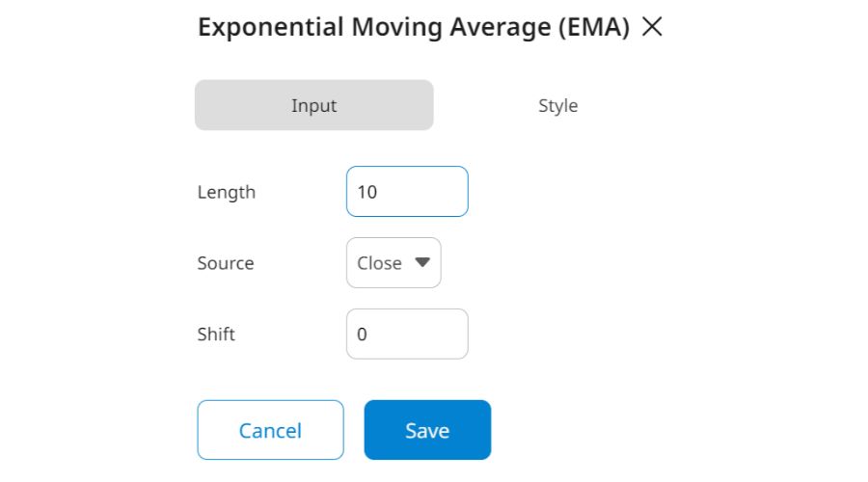This screenshot has width=868, height=482.
Task: Click the Source label
Action: [226, 263]
